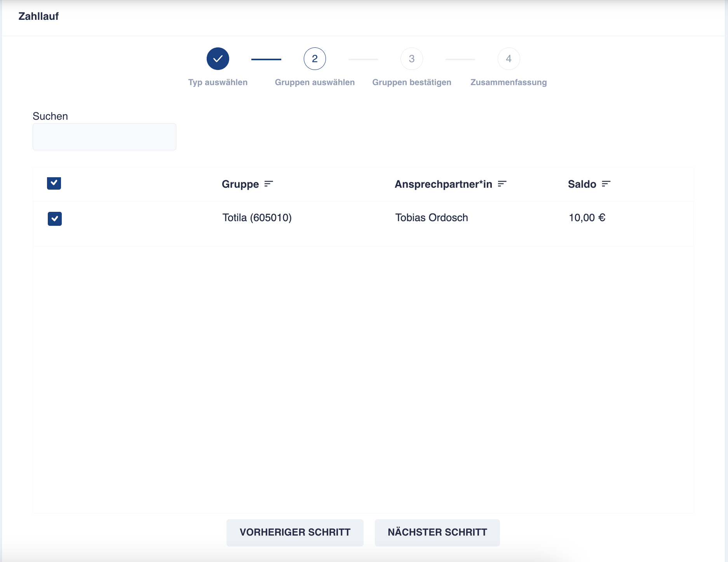Sort by Ansprechpartner*in column sort icon

[x=502, y=184]
